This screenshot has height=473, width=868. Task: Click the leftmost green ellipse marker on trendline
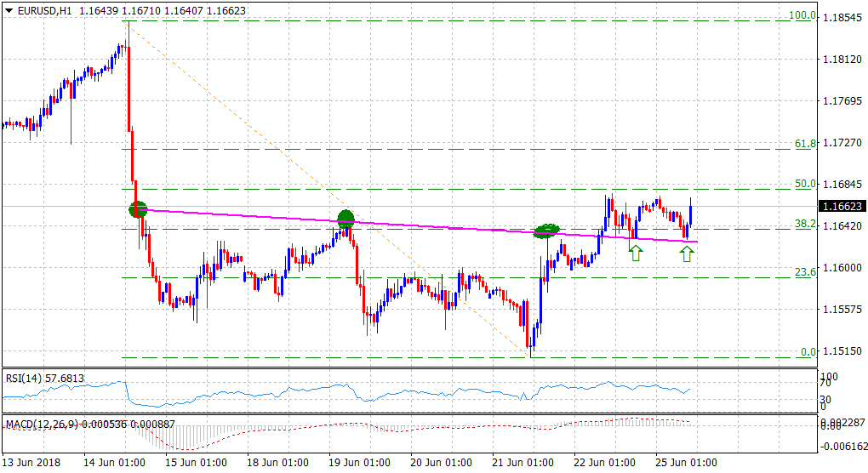click(x=138, y=208)
